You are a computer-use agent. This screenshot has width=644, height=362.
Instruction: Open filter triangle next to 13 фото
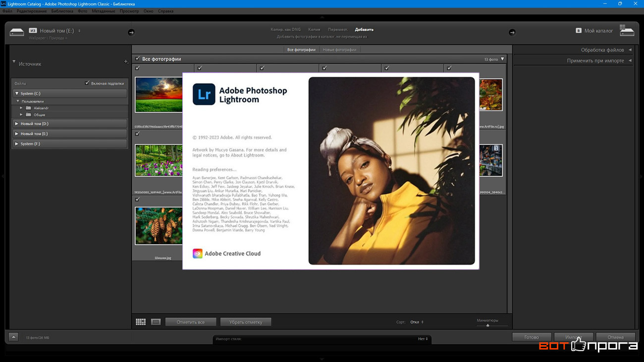coord(502,59)
